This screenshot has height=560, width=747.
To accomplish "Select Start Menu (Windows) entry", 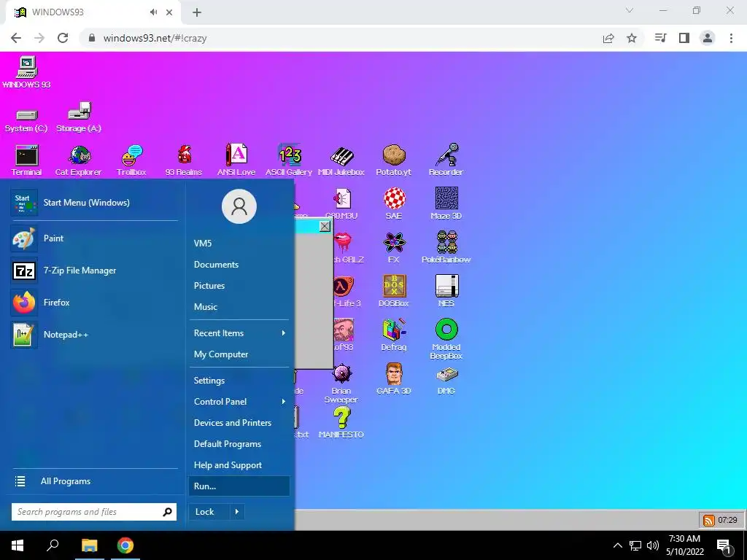I will tap(94, 203).
